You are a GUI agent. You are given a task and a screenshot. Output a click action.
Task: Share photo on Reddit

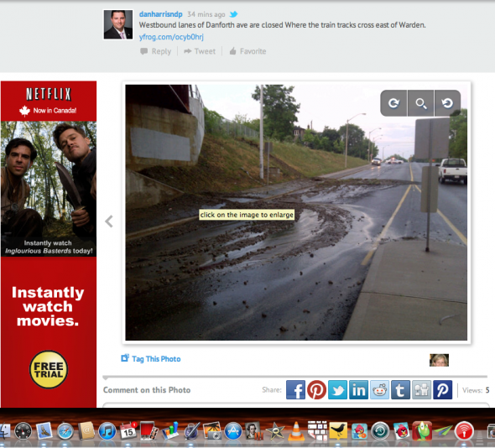point(379,390)
